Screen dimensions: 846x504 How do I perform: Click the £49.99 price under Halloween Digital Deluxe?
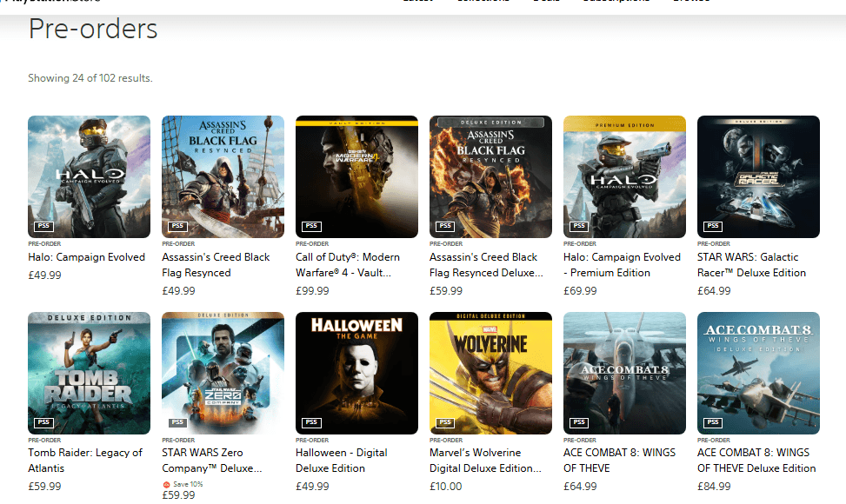pos(312,487)
